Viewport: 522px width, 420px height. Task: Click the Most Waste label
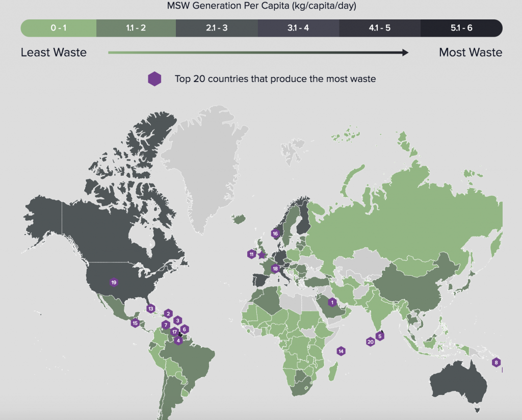471,52
